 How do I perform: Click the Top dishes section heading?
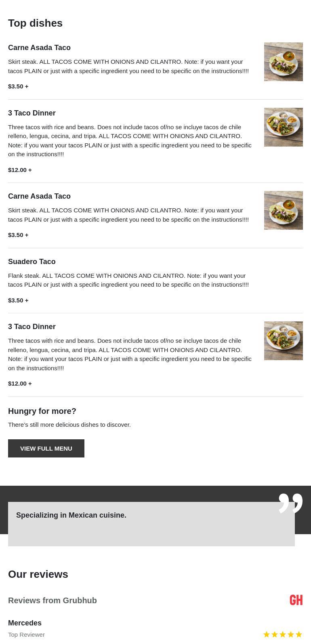(x=35, y=23)
